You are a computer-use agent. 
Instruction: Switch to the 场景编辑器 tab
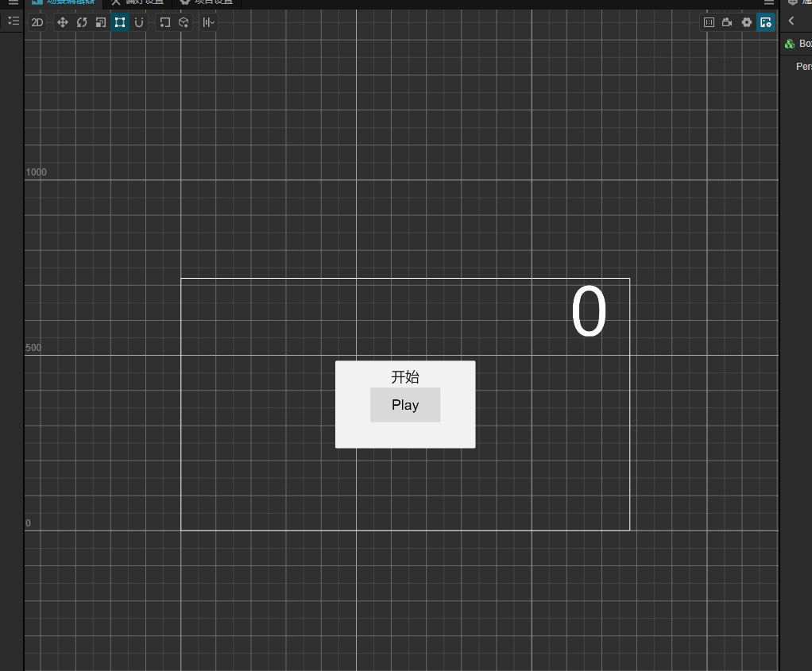pos(64,2)
